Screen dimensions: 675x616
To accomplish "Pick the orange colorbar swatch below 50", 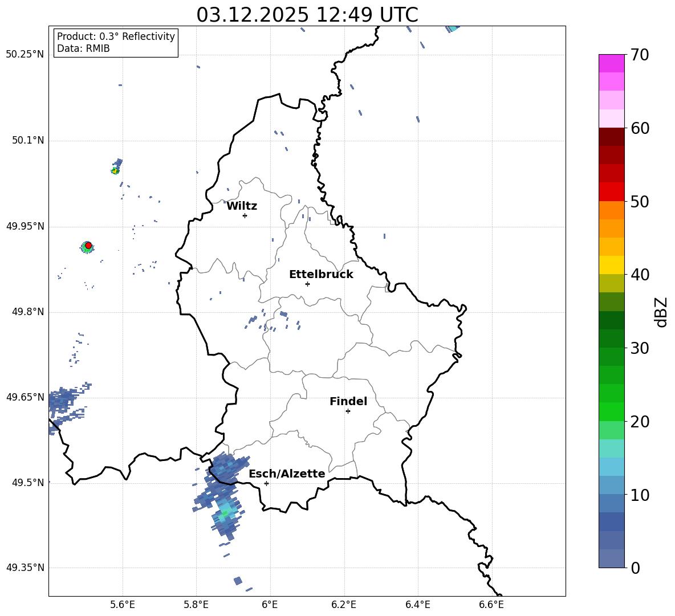I will coord(611,210).
